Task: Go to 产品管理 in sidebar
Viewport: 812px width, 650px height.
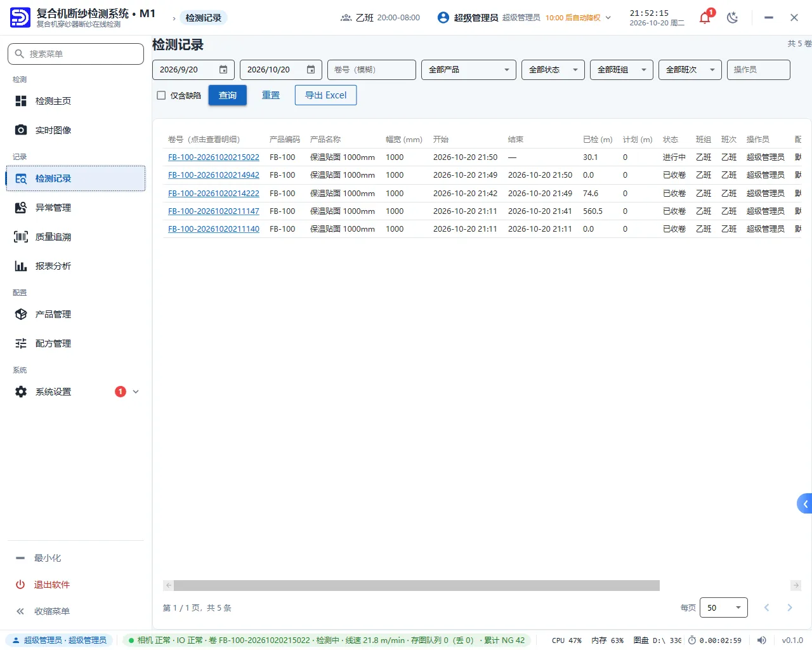Action: tap(75, 314)
